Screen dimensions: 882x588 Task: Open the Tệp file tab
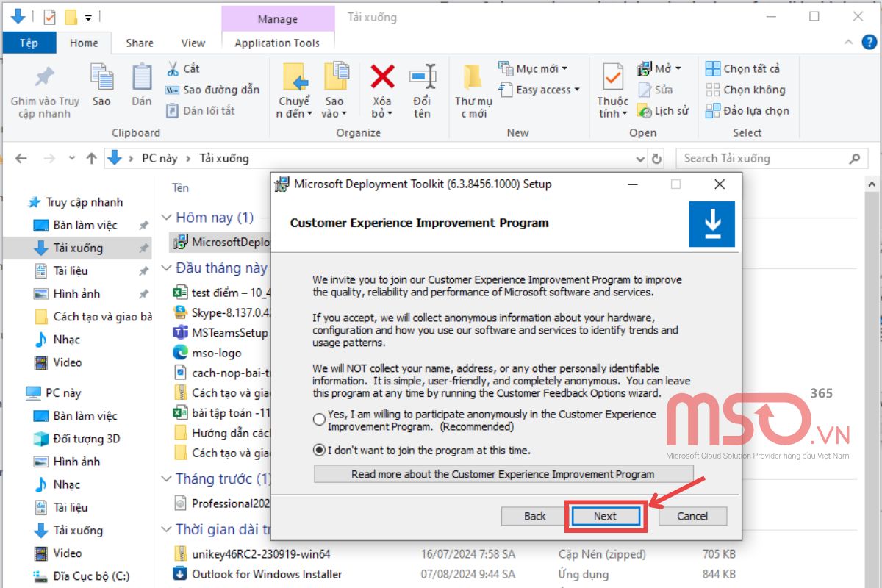point(29,43)
